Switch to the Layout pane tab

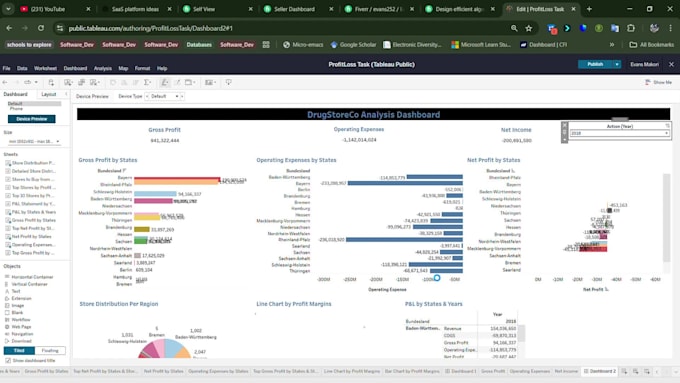tap(49, 94)
